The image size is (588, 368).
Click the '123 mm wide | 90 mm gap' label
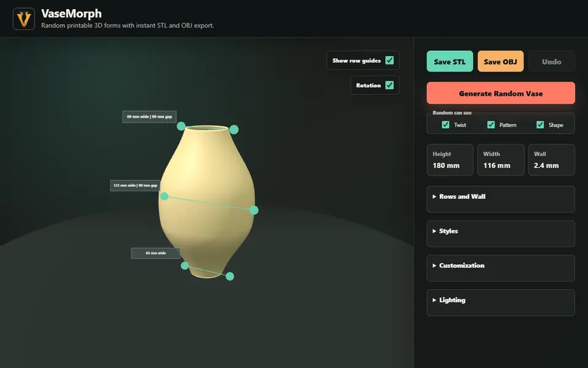tap(135, 185)
